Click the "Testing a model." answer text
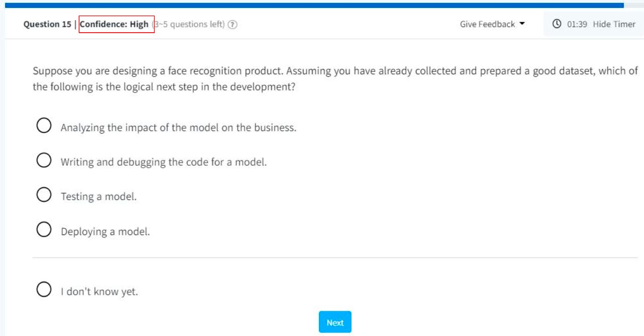The height and width of the screenshot is (336, 644). tap(98, 196)
